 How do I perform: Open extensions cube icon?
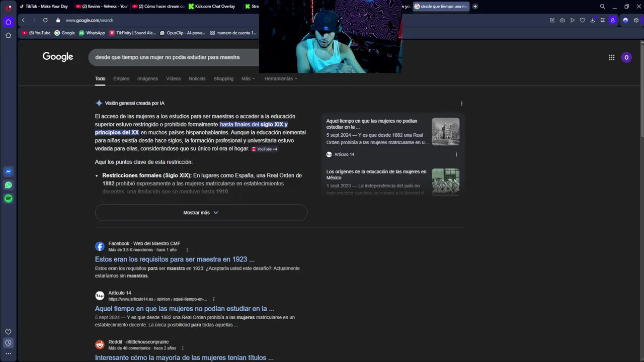(636, 20)
